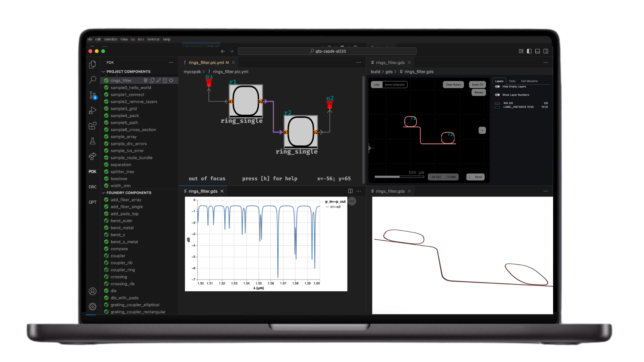Open the Help menu
The width and height of the screenshot is (644, 362).
click(x=167, y=39)
